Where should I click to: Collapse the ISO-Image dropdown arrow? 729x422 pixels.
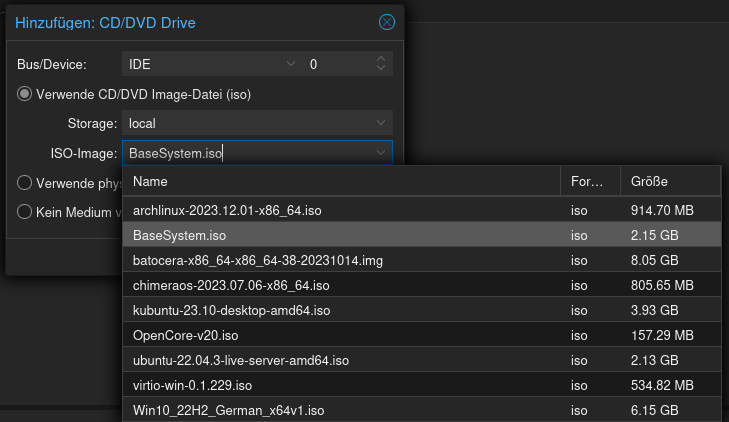coord(381,153)
